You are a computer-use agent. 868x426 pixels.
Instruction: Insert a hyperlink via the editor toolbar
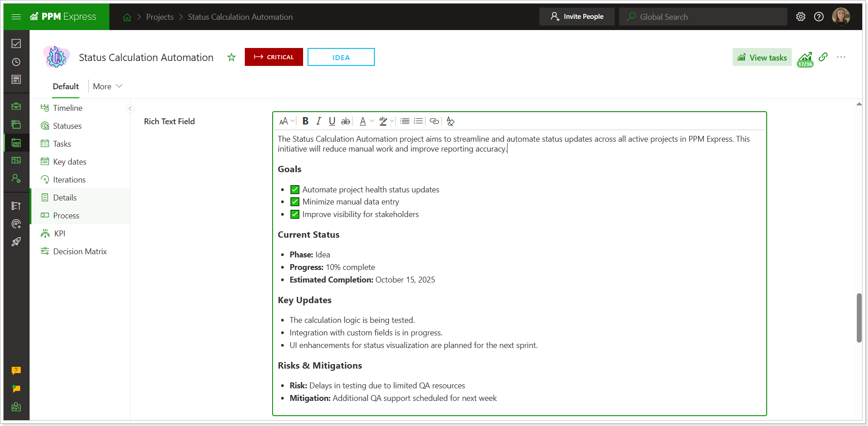434,121
